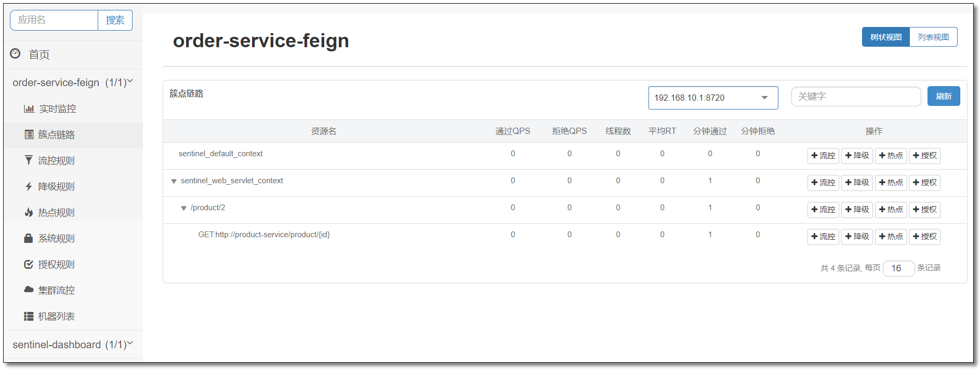Open the 192.168.10.1:8720 machine dropdown

[x=712, y=98]
